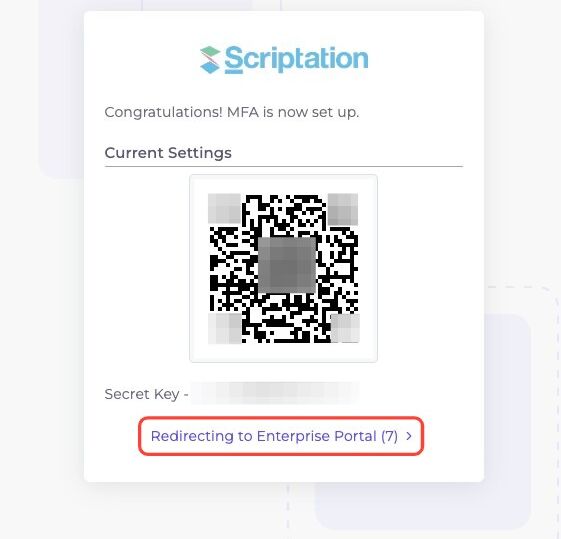Click the word Redirecting in the portal link
This screenshot has width=561, height=539.
[x=192, y=436]
